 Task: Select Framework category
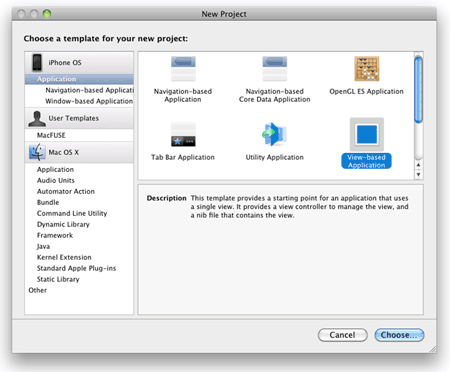click(79, 235)
